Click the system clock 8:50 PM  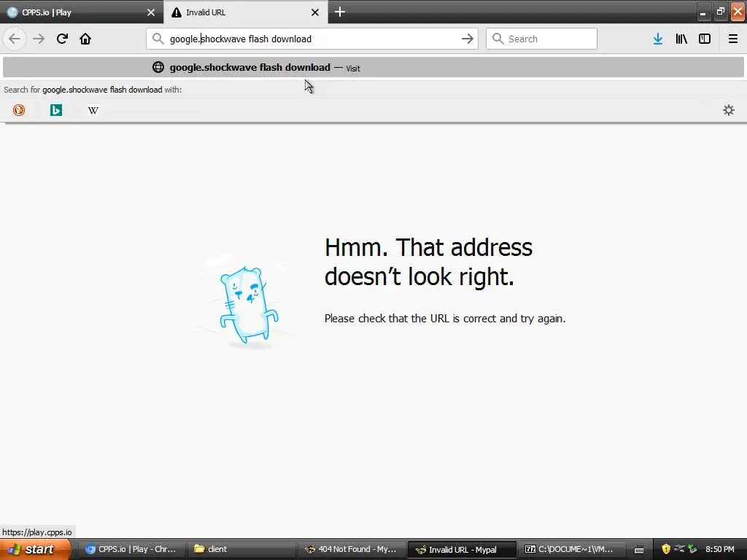pos(720,549)
